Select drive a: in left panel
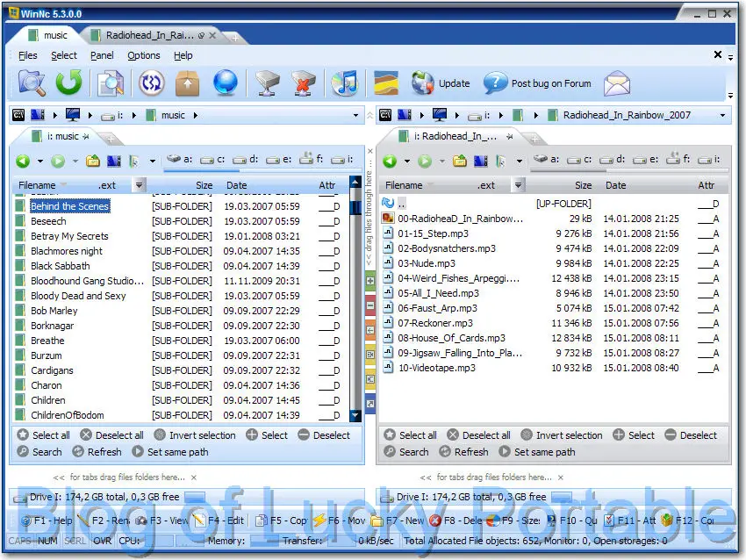The image size is (746, 560). click(x=179, y=160)
